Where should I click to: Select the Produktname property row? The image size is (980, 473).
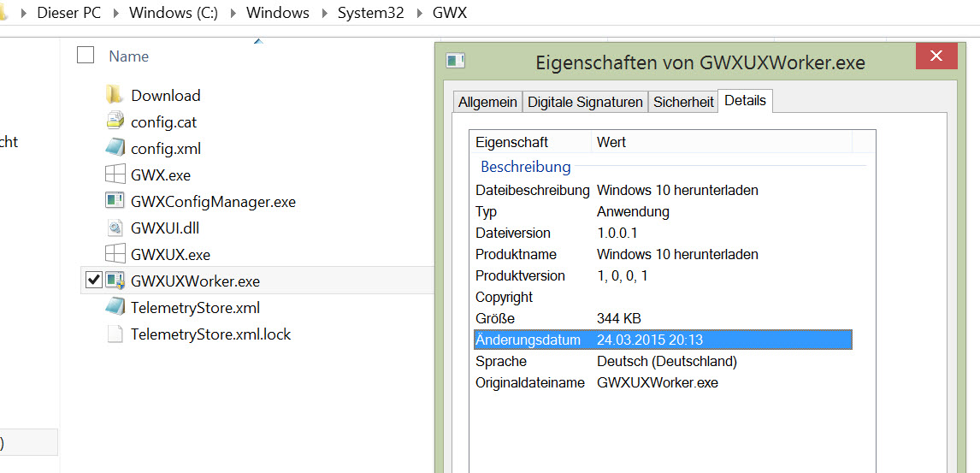coord(663,254)
